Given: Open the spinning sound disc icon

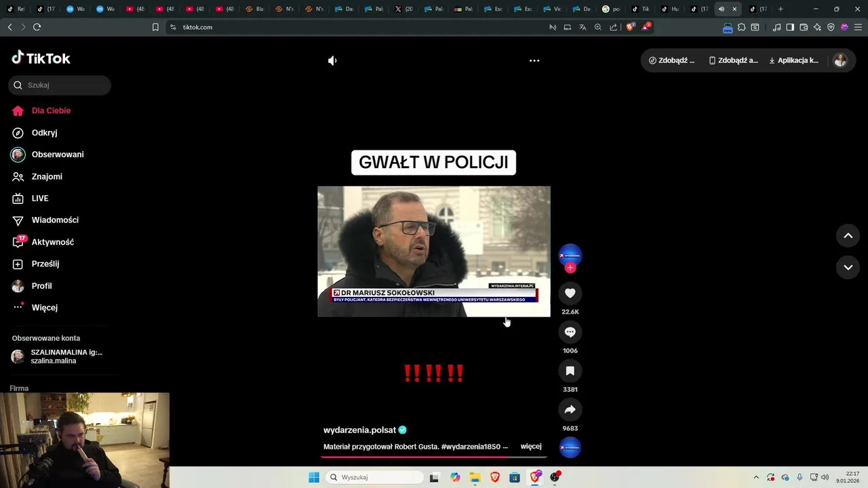Looking at the screenshot, I should [x=570, y=447].
